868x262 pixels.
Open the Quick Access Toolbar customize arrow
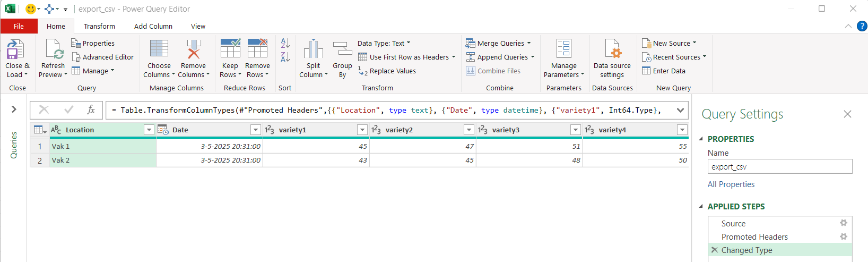(x=65, y=9)
